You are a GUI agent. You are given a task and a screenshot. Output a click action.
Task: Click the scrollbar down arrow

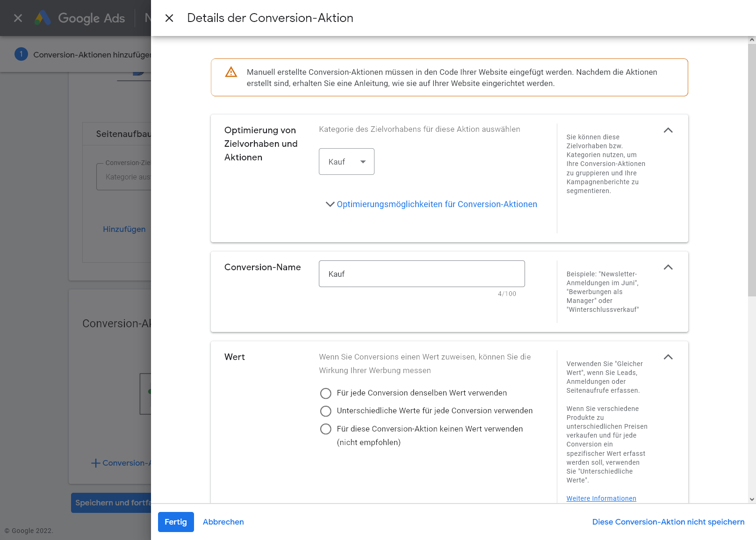[x=752, y=499]
